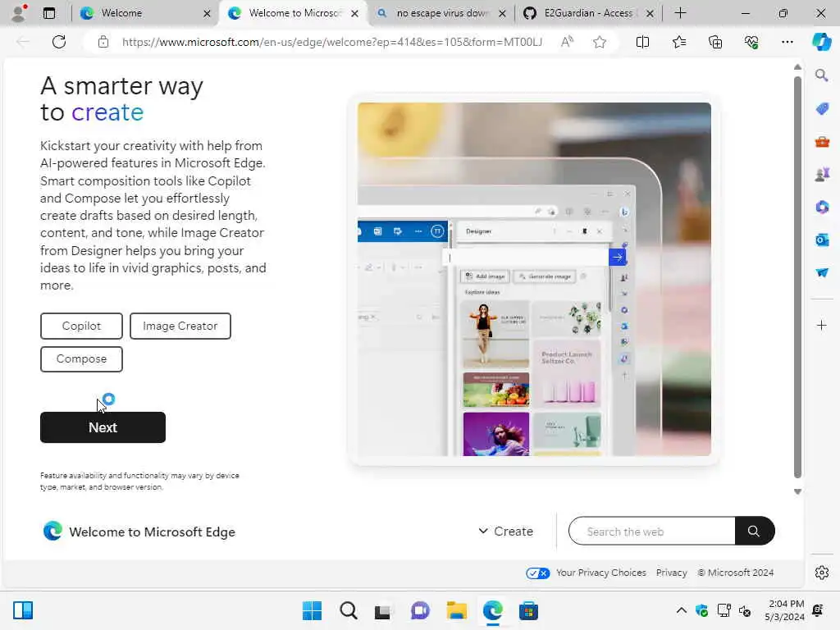Open the sidebar Outlook icon
This screenshot has width=840, height=630.
click(x=822, y=240)
